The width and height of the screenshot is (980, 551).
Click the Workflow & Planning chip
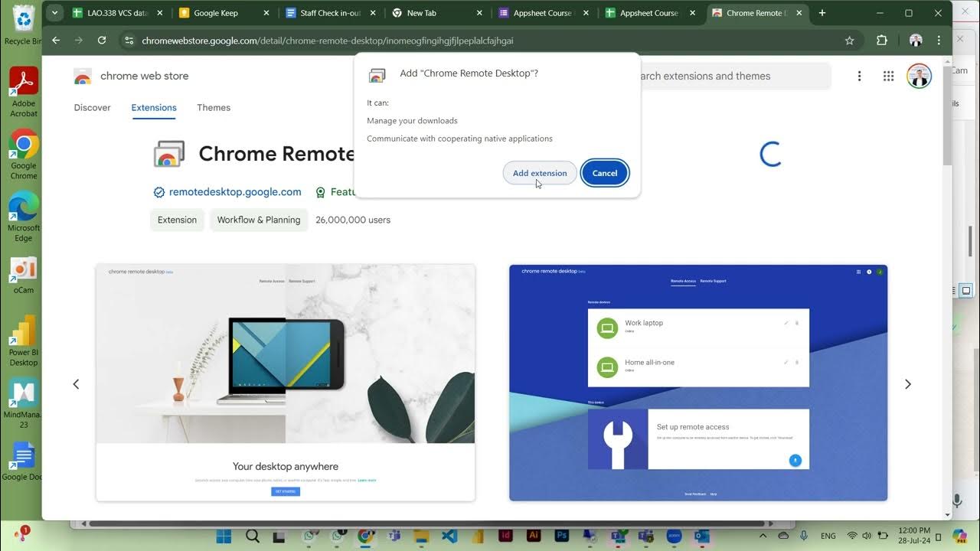coord(259,220)
